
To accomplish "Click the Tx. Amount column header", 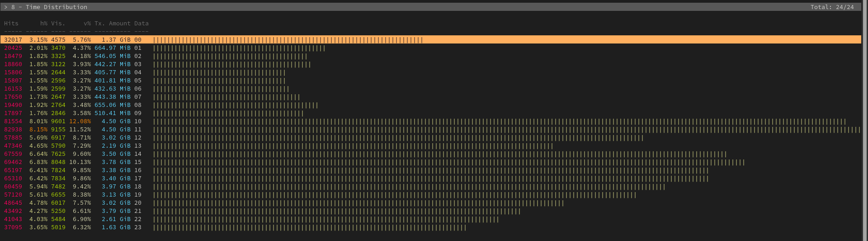I will [112, 24].
